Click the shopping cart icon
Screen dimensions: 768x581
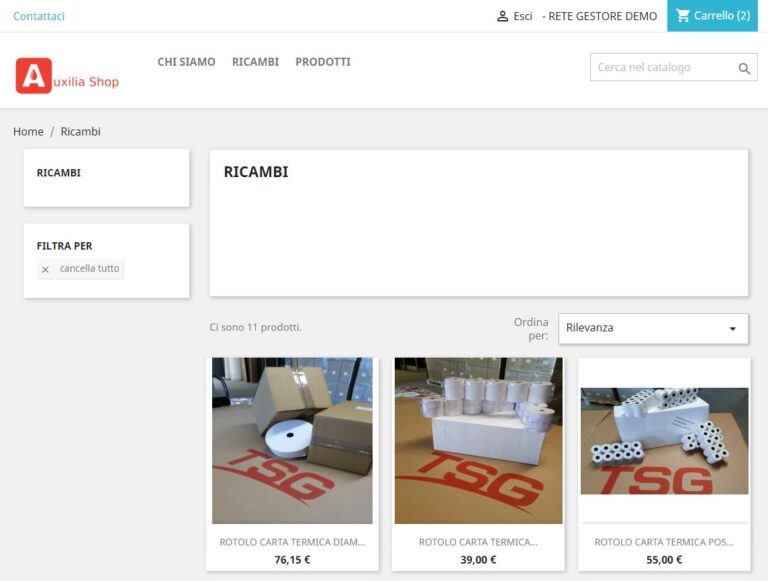683,16
